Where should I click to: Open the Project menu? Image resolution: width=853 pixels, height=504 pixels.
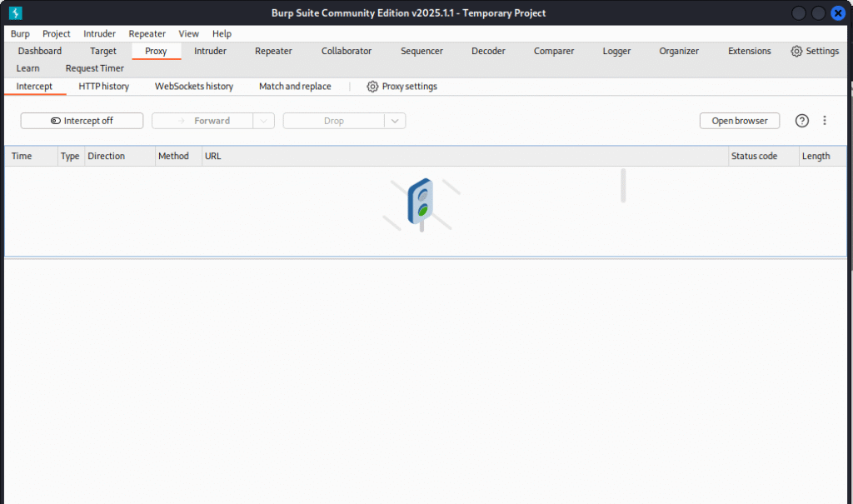pos(57,34)
